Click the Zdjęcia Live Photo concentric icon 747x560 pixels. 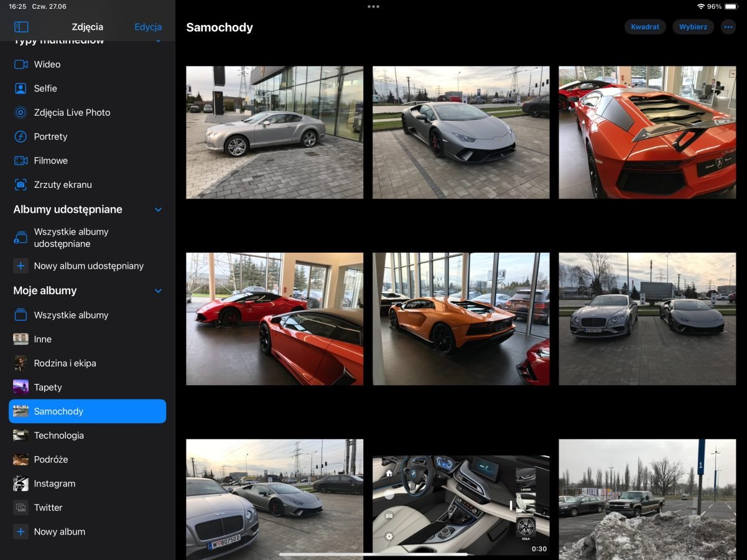point(21,113)
